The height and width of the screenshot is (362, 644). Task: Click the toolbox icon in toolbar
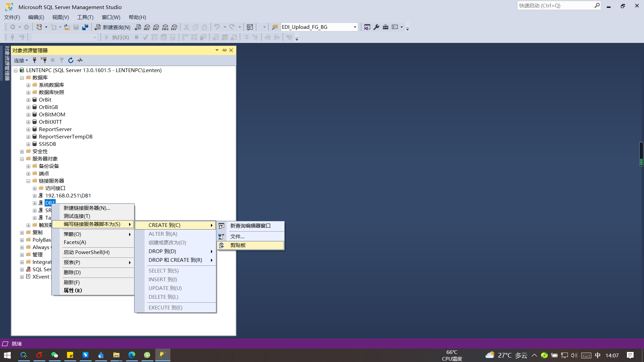[385, 27]
